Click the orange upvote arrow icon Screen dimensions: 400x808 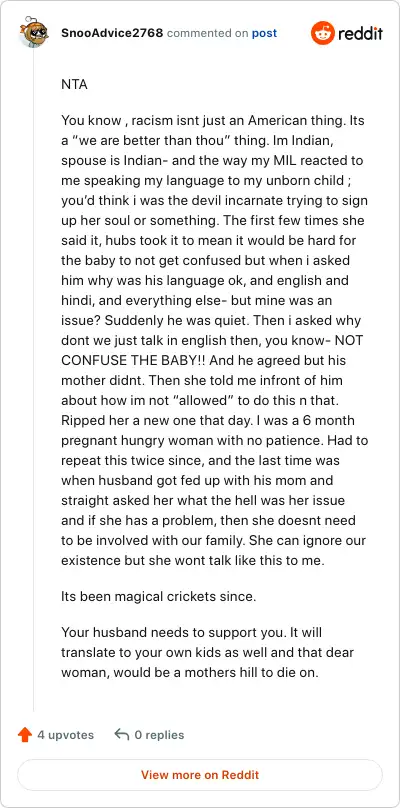point(25,734)
